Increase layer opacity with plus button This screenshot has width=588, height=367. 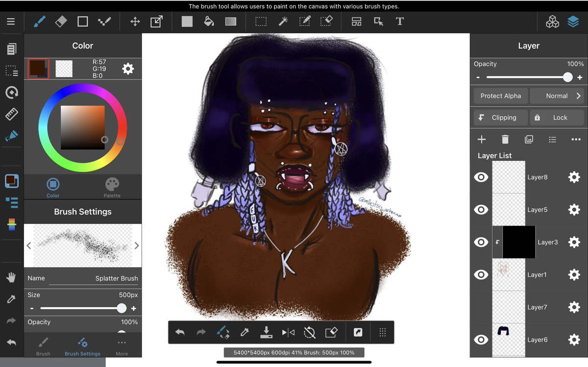pyautogui.click(x=580, y=77)
